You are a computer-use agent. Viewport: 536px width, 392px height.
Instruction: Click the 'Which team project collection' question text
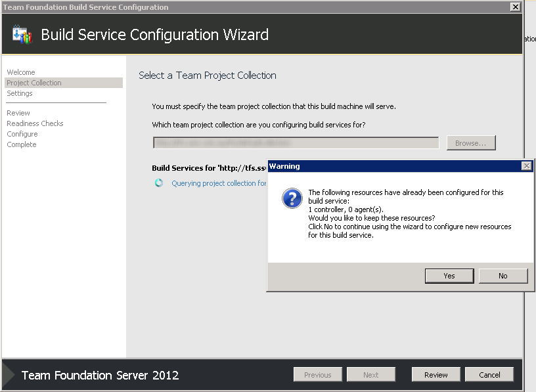(259, 125)
